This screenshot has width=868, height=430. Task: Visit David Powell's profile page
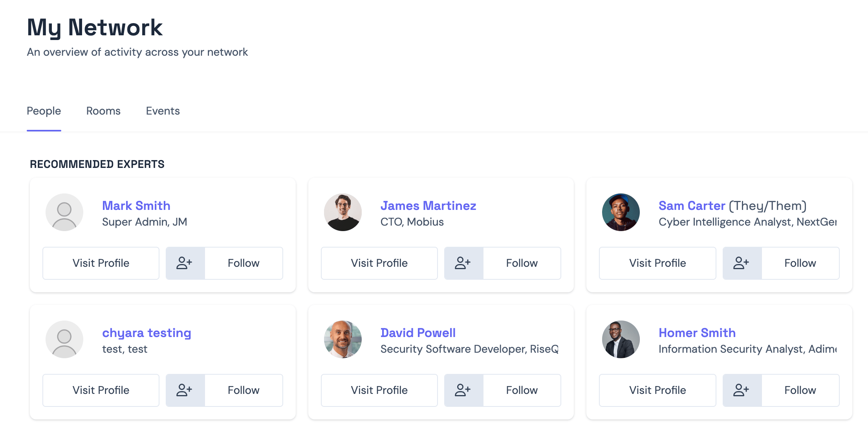point(379,390)
